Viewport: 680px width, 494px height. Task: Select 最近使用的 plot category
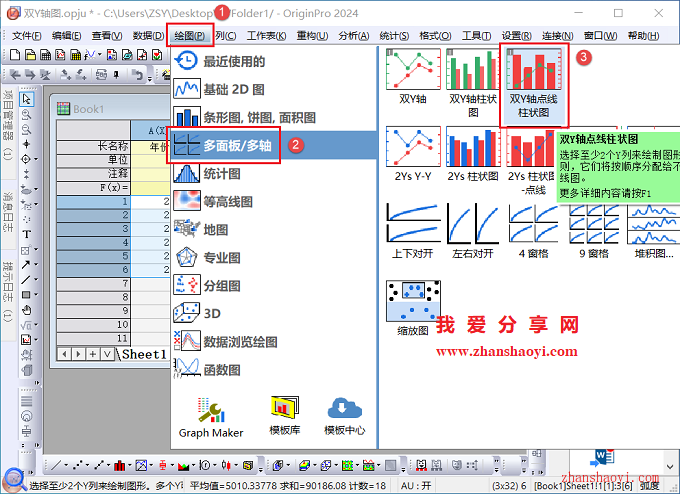point(274,61)
